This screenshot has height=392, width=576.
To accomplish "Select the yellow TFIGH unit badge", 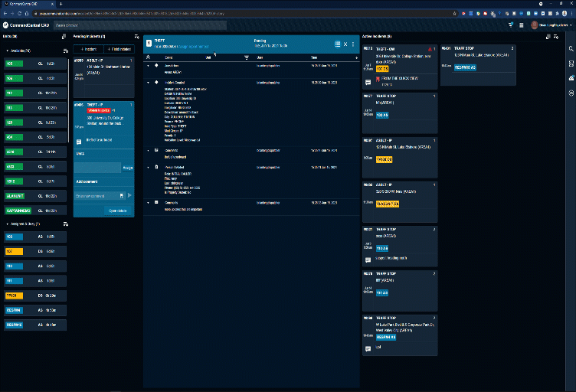I will [15, 296].
